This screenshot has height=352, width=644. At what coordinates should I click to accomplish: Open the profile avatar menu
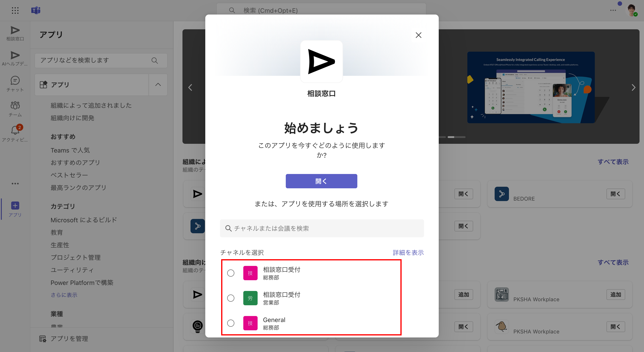coord(632,10)
